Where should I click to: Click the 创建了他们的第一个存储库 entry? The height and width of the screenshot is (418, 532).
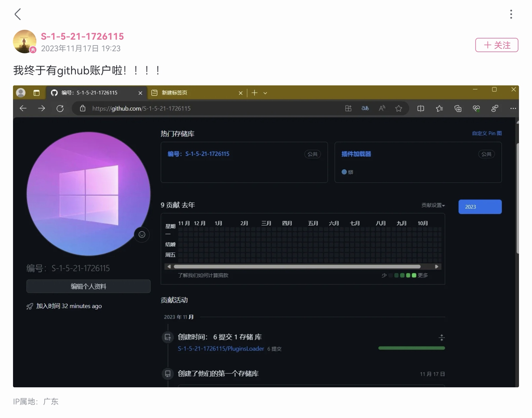[x=218, y=374]
